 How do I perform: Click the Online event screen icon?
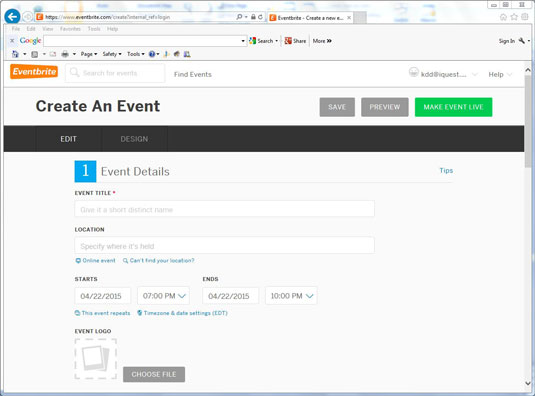click(x=78, y=261)
